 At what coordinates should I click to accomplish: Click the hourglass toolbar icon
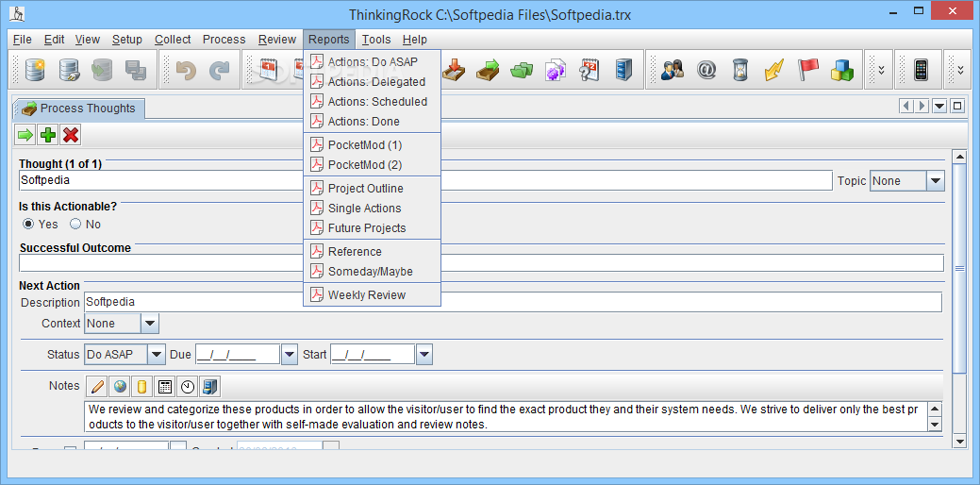tap(740, 70)
